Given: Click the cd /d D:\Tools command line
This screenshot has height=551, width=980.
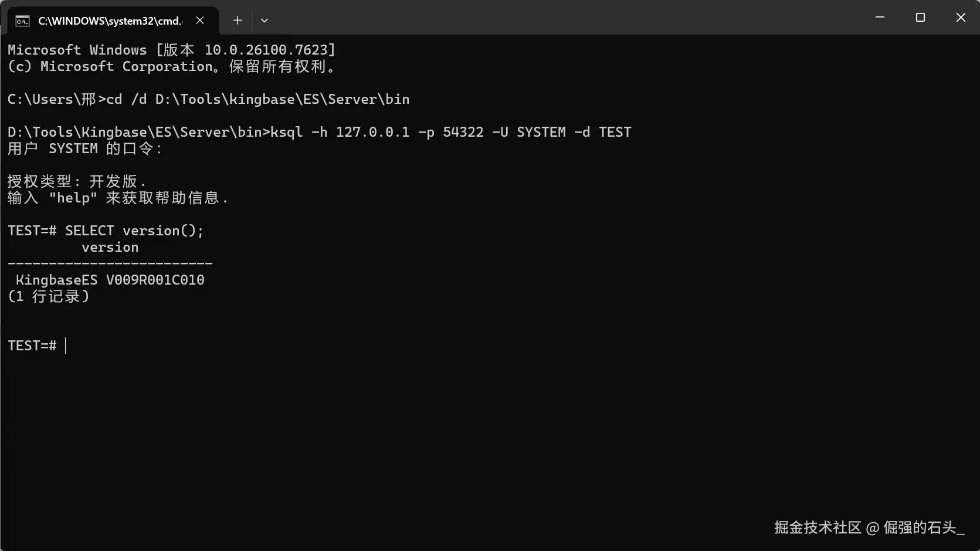Looking at the screenshot, I should point(258,99).
